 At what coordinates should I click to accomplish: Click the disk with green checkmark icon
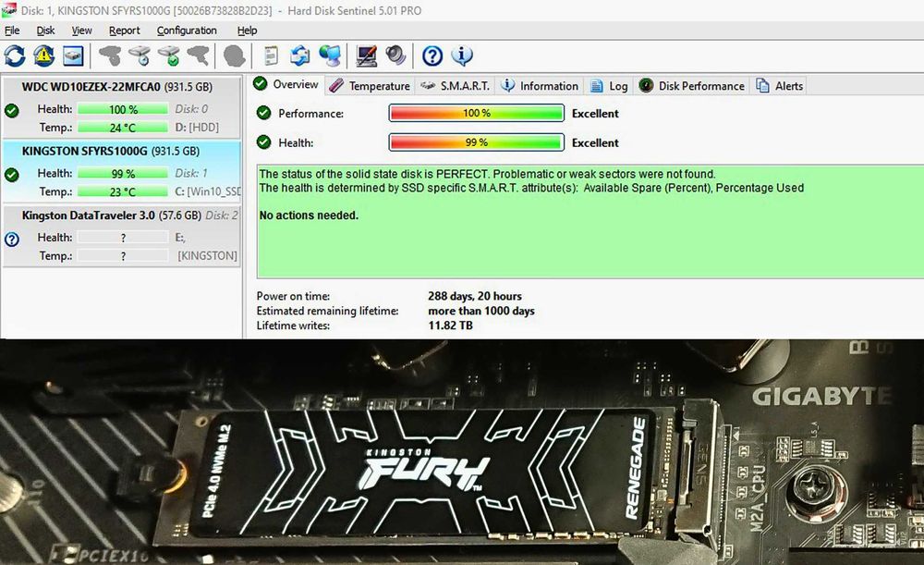(169, 56)
